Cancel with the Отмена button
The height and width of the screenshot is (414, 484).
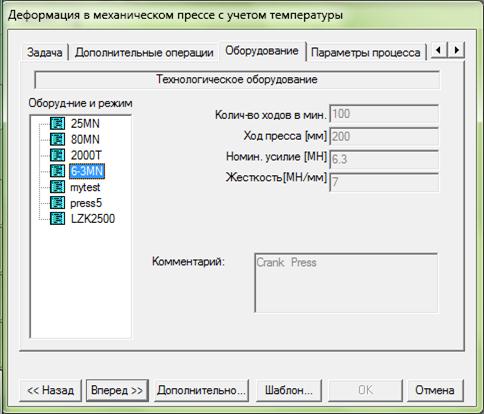(435, 390)
